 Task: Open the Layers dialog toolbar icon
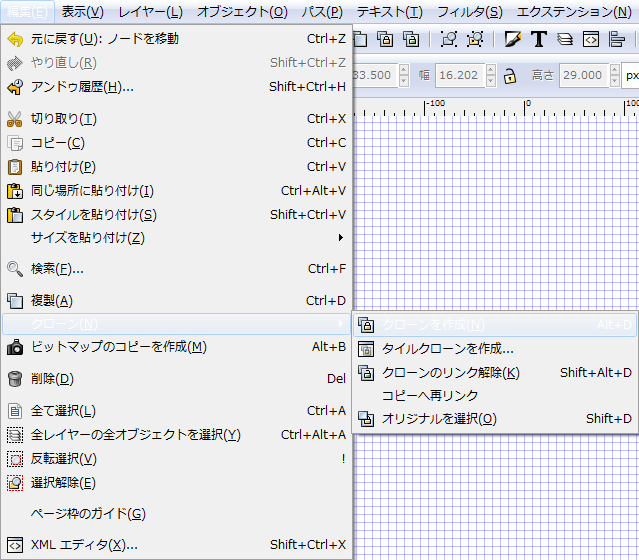[x=564, y=39]
